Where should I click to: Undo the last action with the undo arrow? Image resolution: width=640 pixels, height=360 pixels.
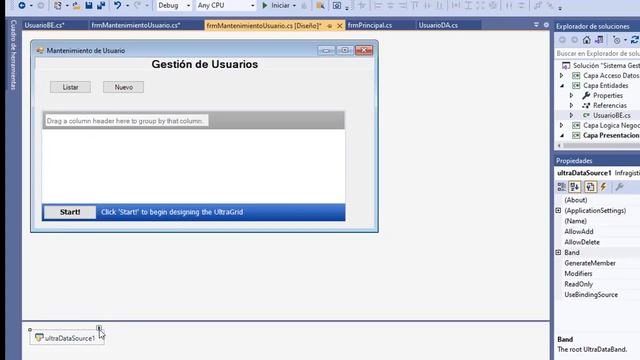tap(118, 5)
